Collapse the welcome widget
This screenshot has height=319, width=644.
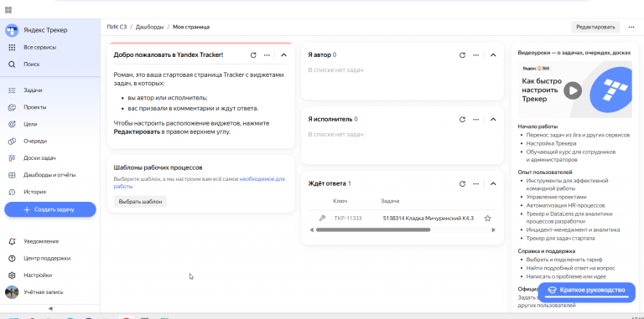pos(283,55)
